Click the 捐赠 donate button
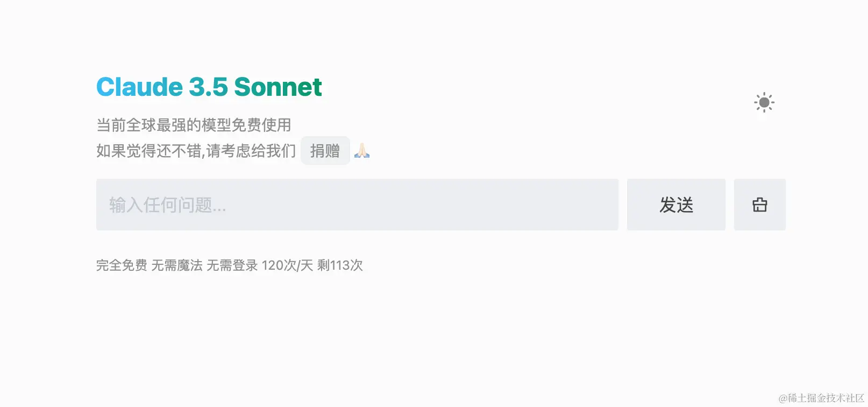The image size is (868, 407). point(325,151)
